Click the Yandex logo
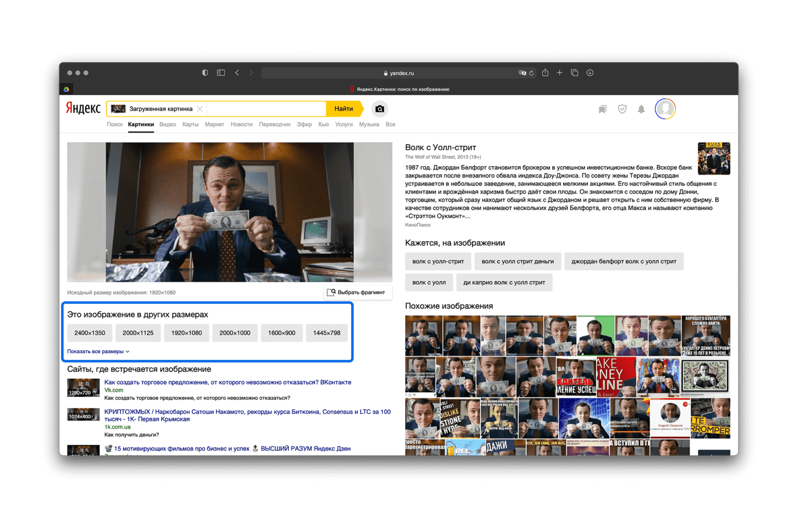The image size is (798, 532). (83, 108)
